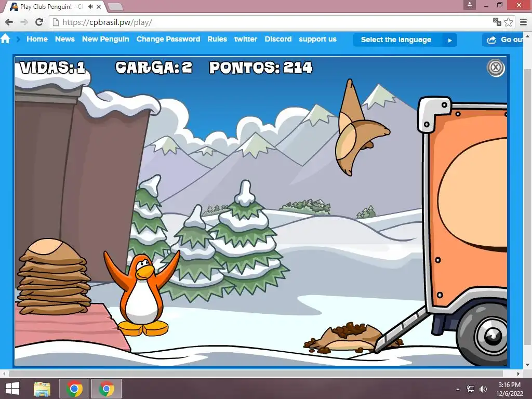This screenshot has width=532, height=399.
Task: Open the Change Password link
Action: pyautogui.click(x=168, y=39)
